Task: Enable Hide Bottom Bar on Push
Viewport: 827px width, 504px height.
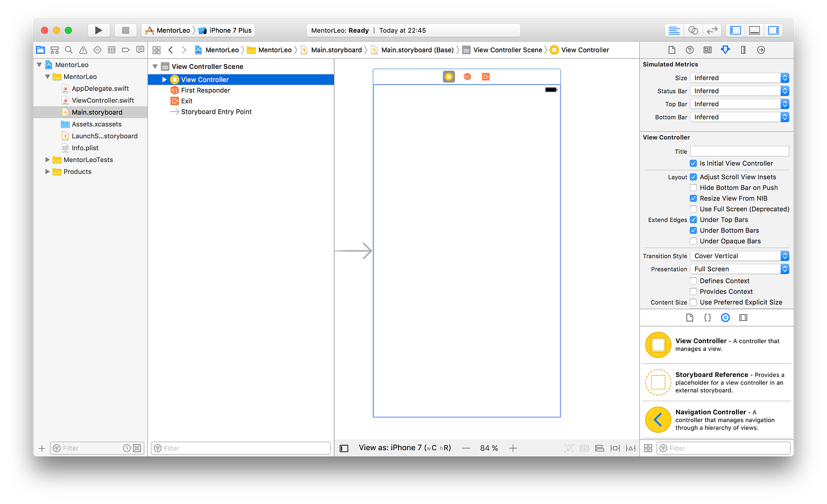Action: (x=694, y=187)
